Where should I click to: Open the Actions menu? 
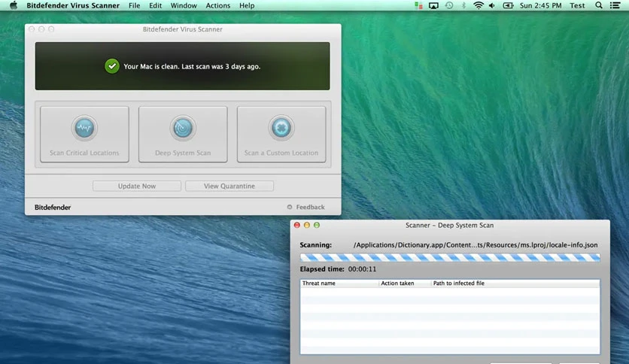click(218, 5)
